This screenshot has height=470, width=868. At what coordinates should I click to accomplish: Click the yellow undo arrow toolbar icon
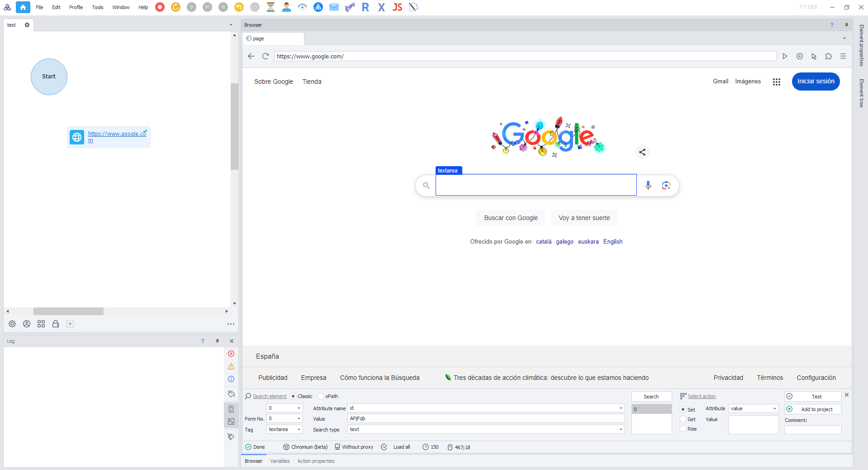[239, 7]
